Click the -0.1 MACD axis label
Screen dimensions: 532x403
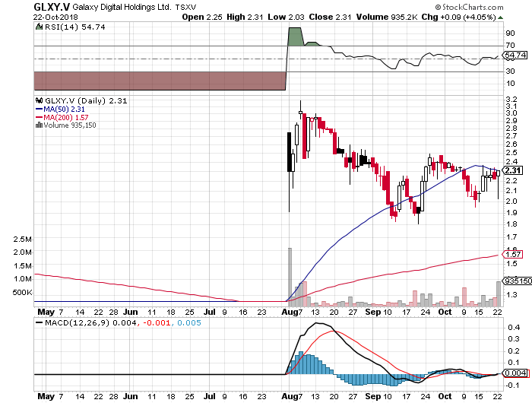point(512,386)
